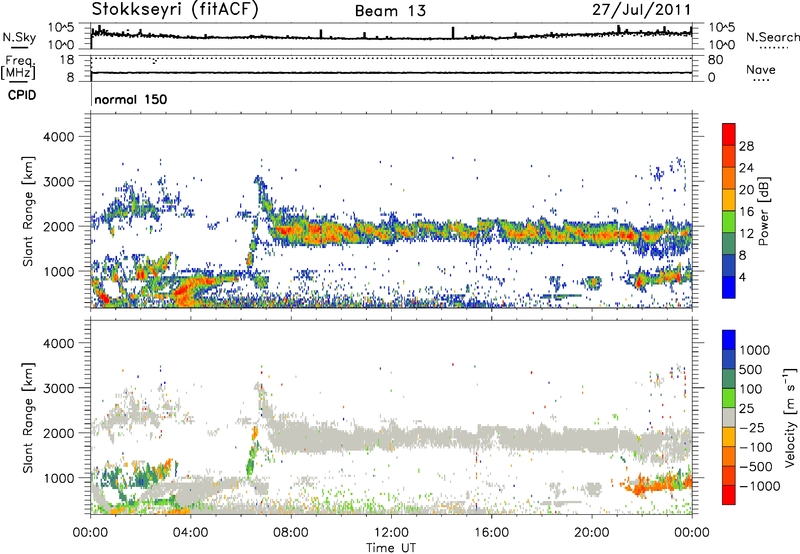Click "4000" on the Velocity panel range axis
800x554 pixels.
tap(58, 343)
